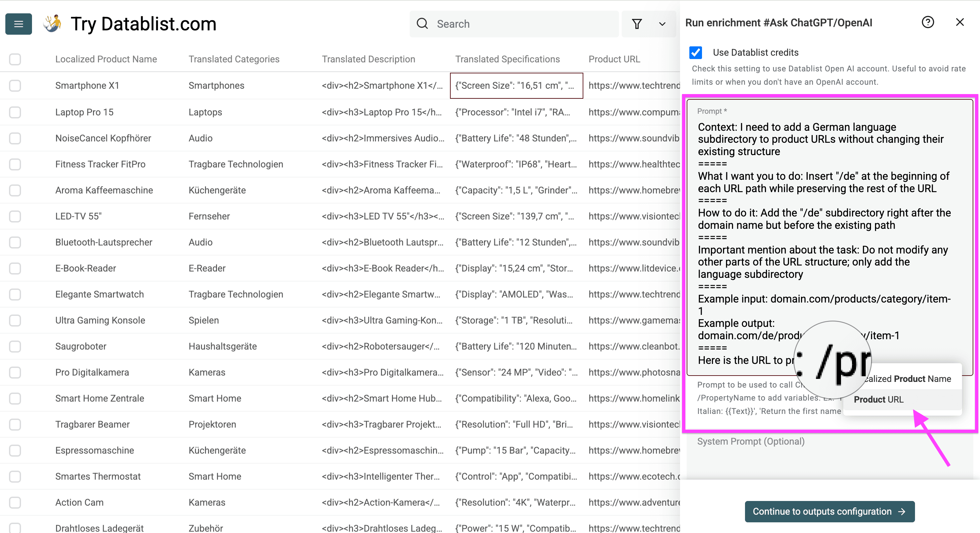
Task: Expand the chevron beside the filter icon
Action: (x=662, y=24)
